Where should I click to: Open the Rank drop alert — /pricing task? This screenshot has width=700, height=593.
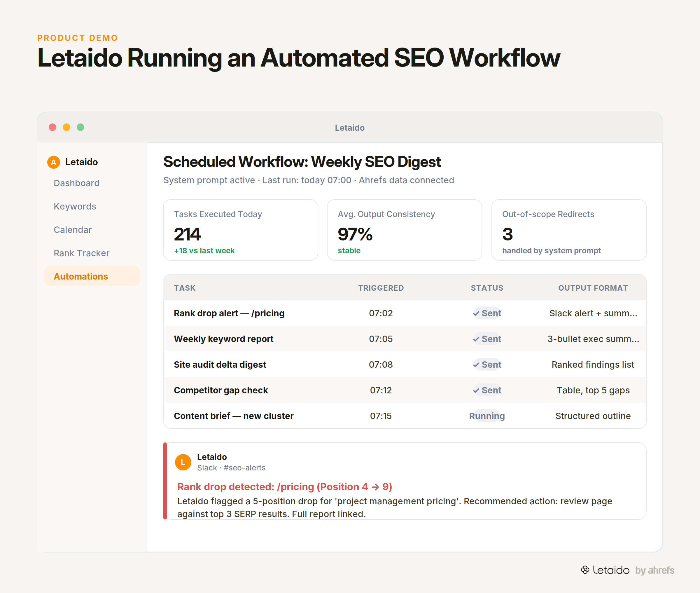pyautogui.click(x=229, y=313)
